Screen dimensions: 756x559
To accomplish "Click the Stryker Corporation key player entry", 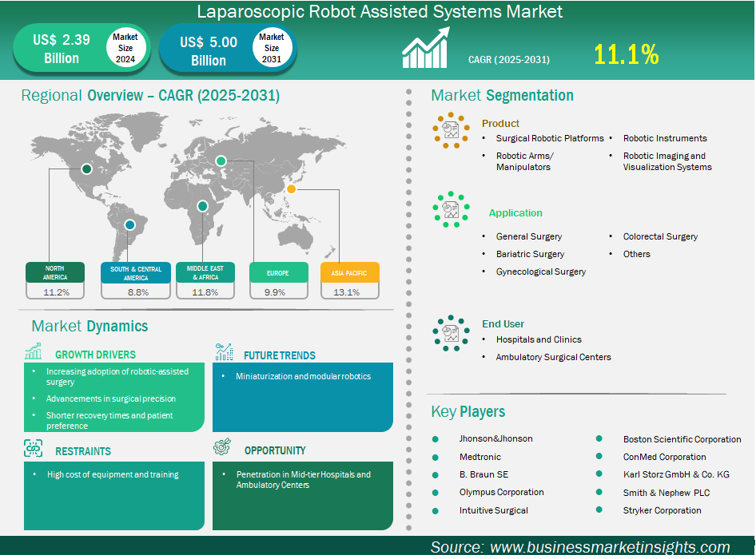I will 662,510.
